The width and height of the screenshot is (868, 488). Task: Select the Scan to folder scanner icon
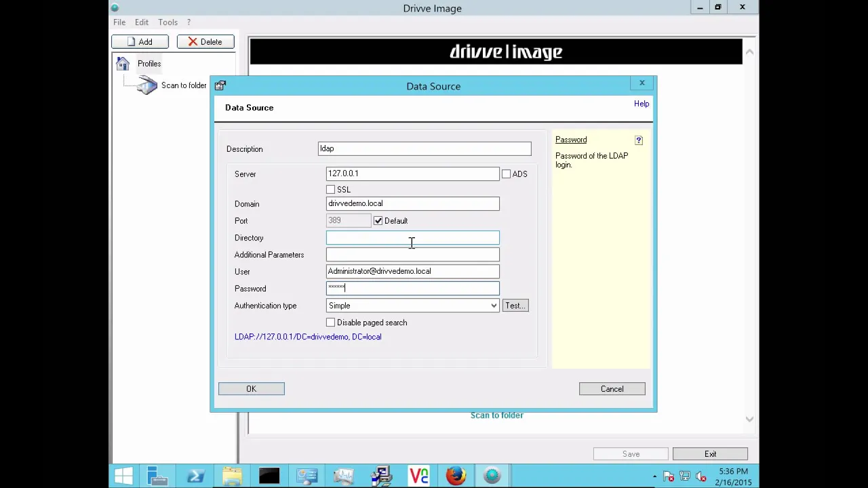146,85
